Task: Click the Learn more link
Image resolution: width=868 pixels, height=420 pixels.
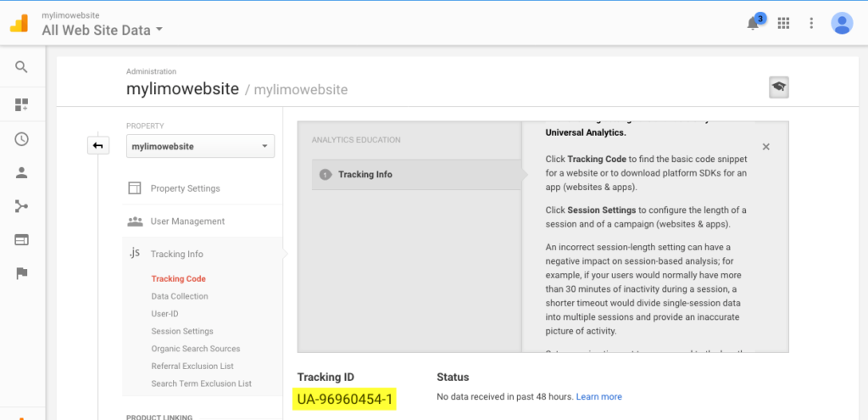Action: coord(599,397)
